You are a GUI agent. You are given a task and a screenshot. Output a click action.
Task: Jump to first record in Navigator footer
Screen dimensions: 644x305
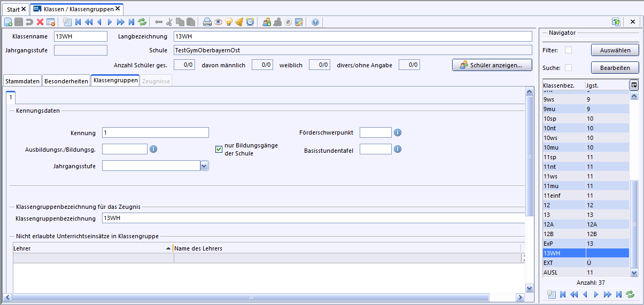(x=563, y=294)
